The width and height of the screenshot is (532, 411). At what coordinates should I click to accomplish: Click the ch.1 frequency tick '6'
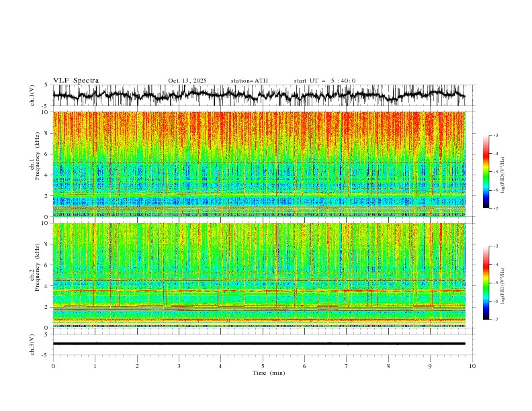pos(46,154)
